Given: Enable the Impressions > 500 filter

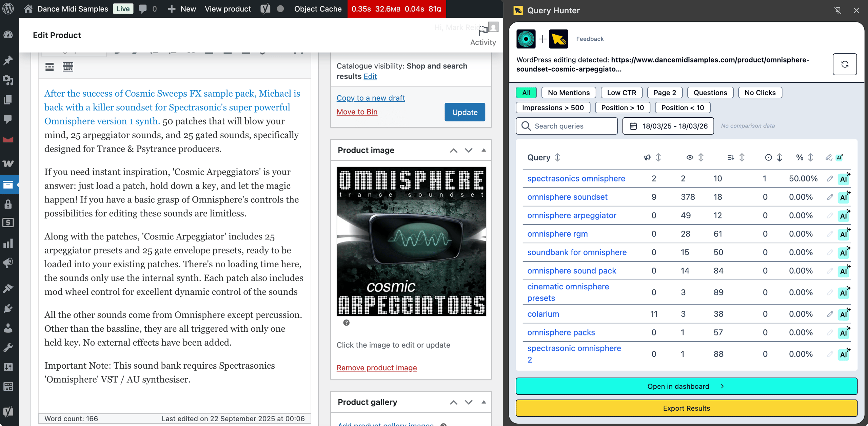Looking at the screenshot, I should 553,108.
